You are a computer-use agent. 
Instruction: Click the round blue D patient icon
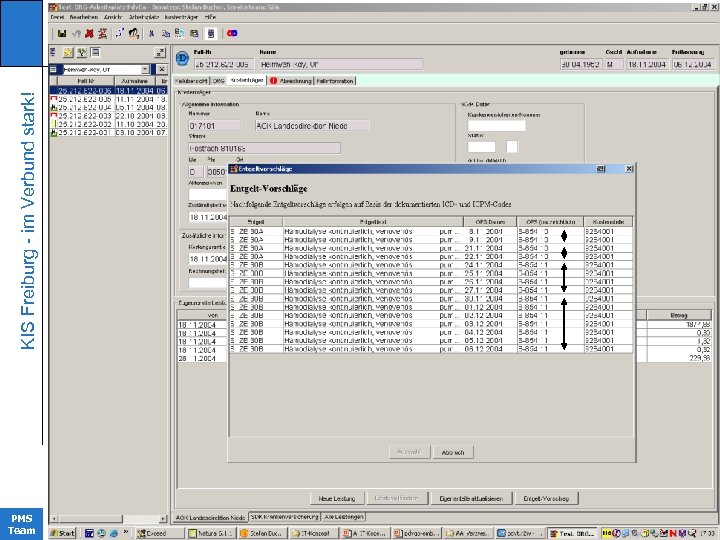pyautogui.click(x=181, y=58)
